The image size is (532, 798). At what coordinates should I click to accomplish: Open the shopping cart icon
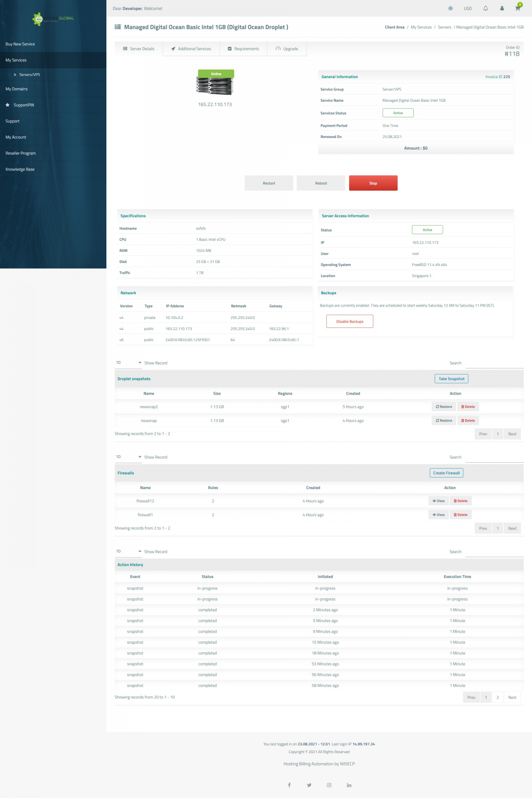point(518,8)
